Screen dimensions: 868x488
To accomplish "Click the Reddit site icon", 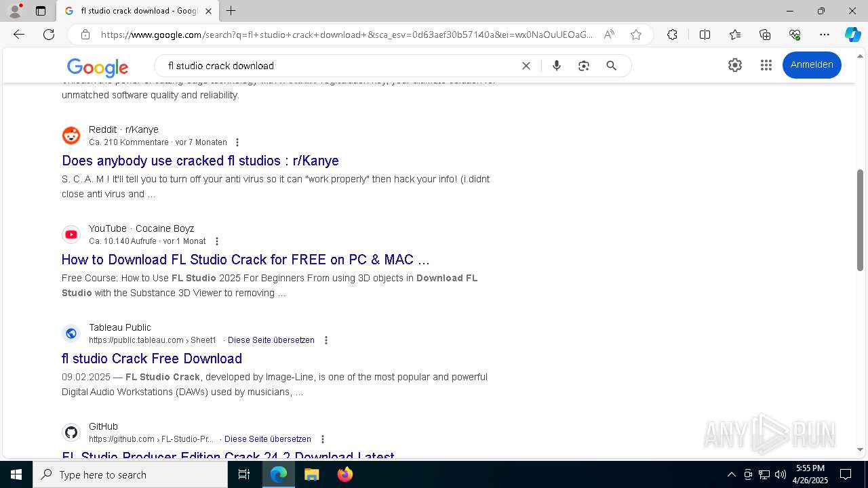I will pos(71,136).
